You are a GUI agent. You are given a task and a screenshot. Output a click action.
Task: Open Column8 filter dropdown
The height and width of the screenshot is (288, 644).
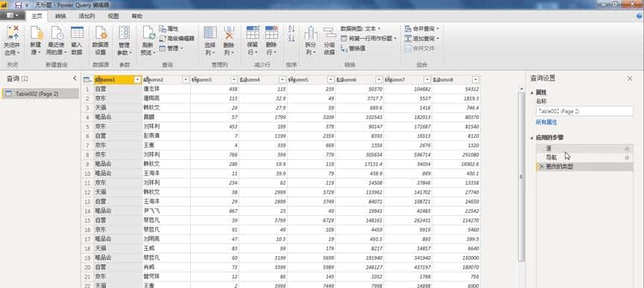coord(476,80)
